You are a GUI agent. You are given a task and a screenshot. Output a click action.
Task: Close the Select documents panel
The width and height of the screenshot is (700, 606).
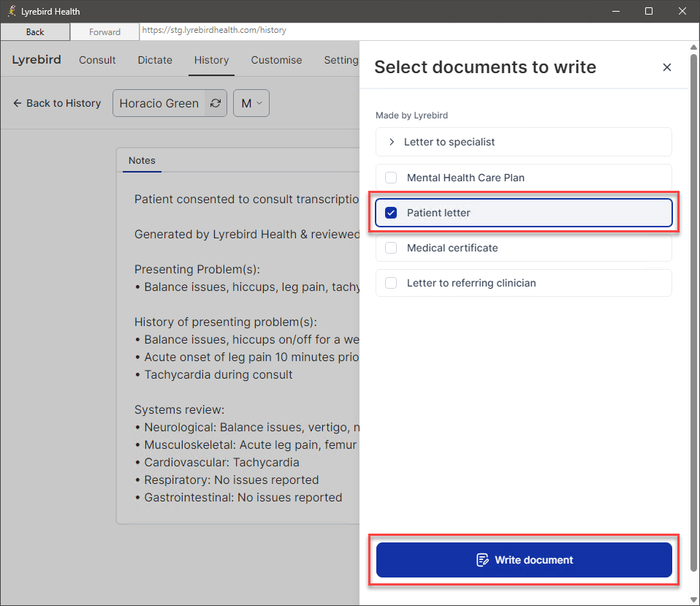click(x=666, y=67)
